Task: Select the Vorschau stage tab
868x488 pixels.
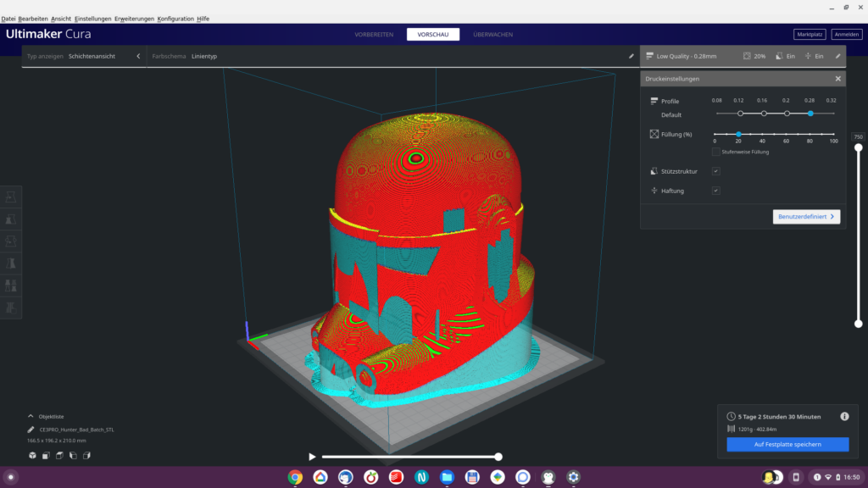Action: tap(433, 34)
